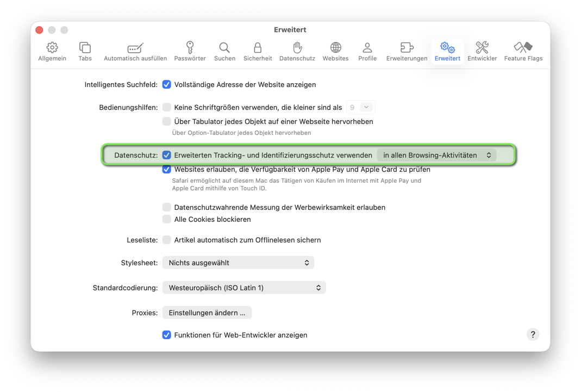
Task: Switch to the Erweiterungen tab
Action: tap(407, 52)
